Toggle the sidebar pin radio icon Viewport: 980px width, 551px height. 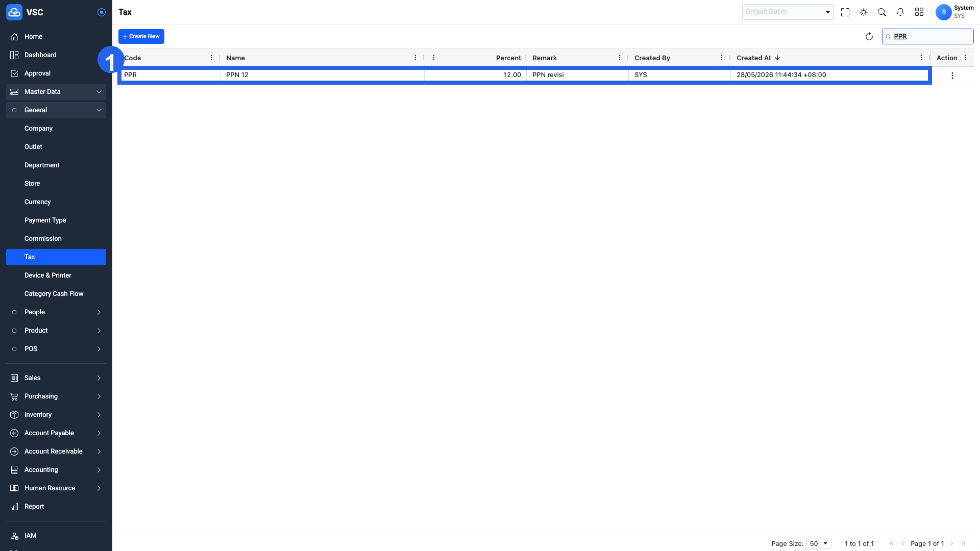pos(102,12)
